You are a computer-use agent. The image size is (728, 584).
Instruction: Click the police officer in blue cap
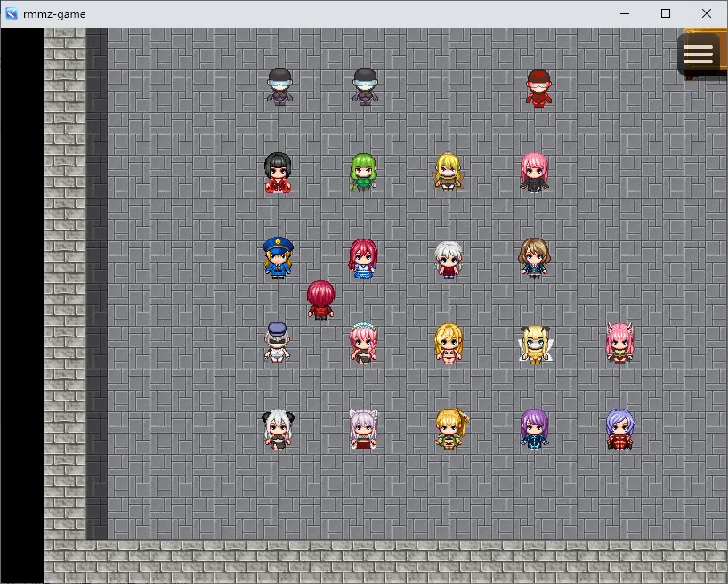(x=278, y=258)
